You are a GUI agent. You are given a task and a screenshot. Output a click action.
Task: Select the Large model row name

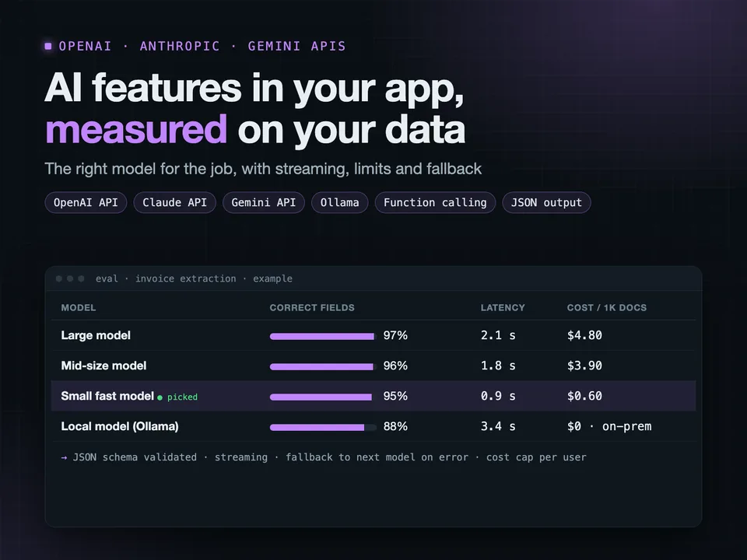click(x=96, y=335)
